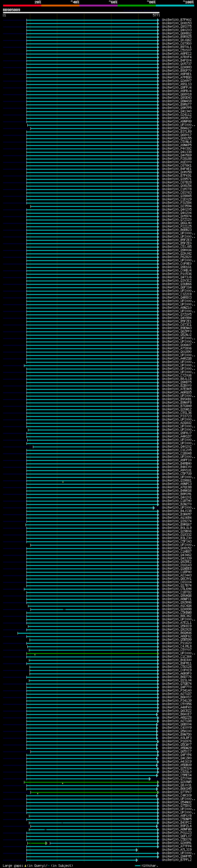Image resolution: width=197 pixels, height=868 pixels.
Task: Open hit UniRef100_B7FH02
Action: click(176, 20)
